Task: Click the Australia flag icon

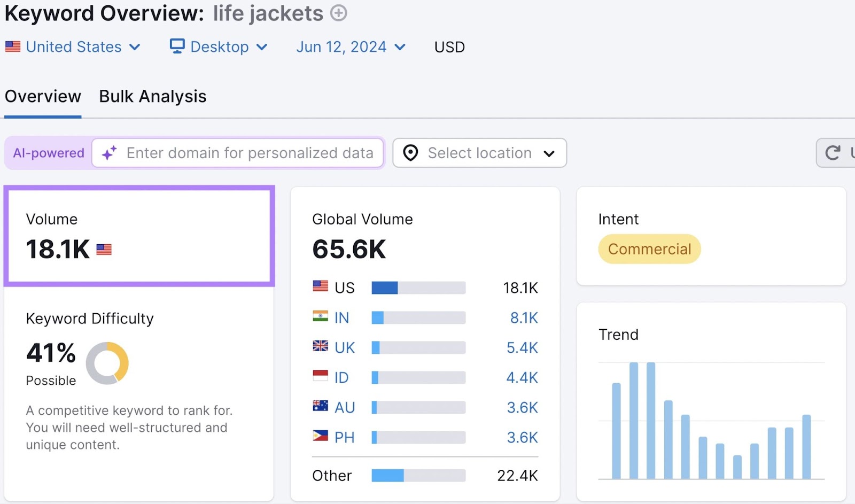Action: [x=321, y=406]
